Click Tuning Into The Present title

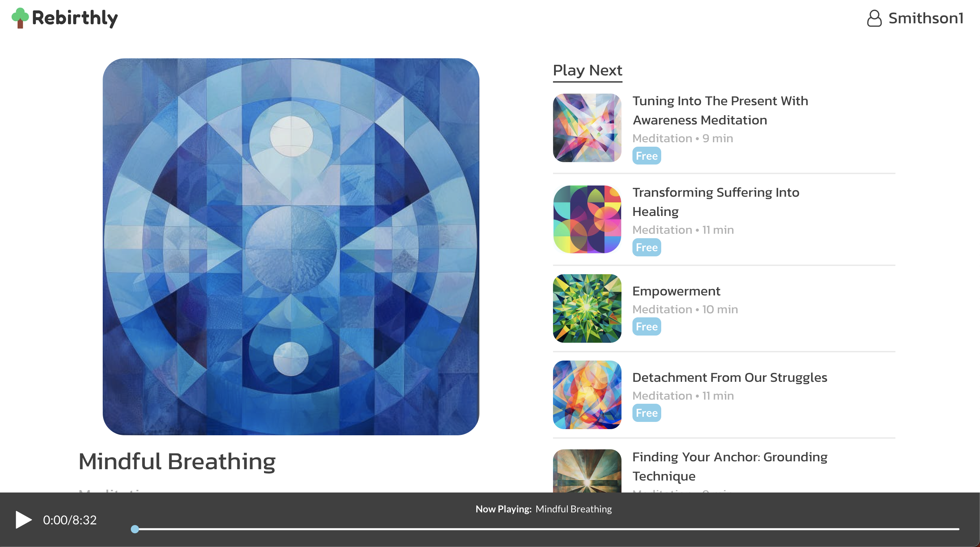pos(720,110)
